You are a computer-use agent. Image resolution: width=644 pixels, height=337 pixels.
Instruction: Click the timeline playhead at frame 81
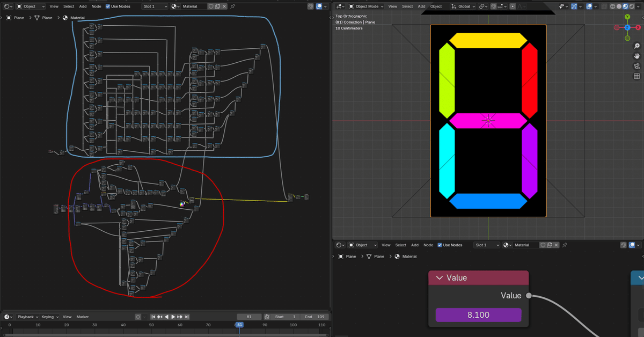pos(239,325)
